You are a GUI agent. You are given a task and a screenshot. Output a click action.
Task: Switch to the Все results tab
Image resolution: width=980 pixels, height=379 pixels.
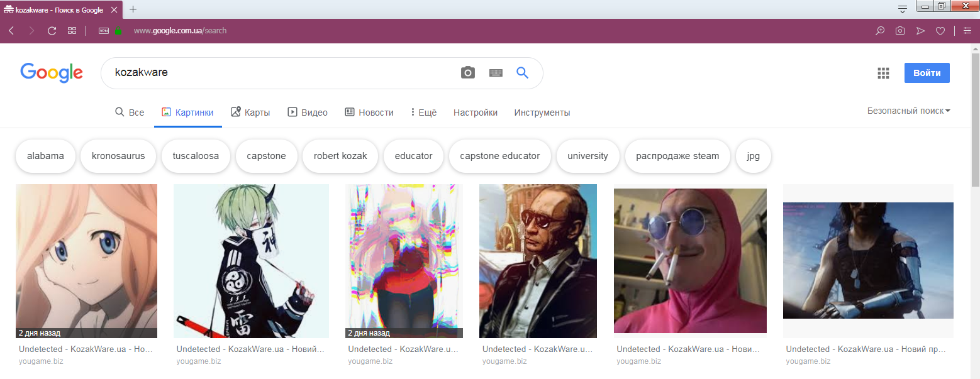pyautogui.click(x=130, y=113)
